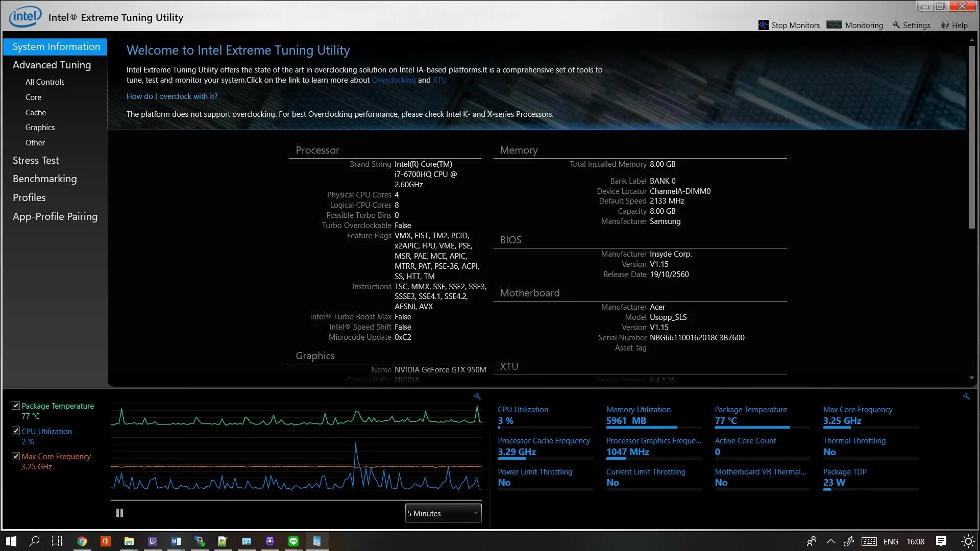Go to the Benchmarking section
The image size is (980, 551).
click(x=44, y=179)
